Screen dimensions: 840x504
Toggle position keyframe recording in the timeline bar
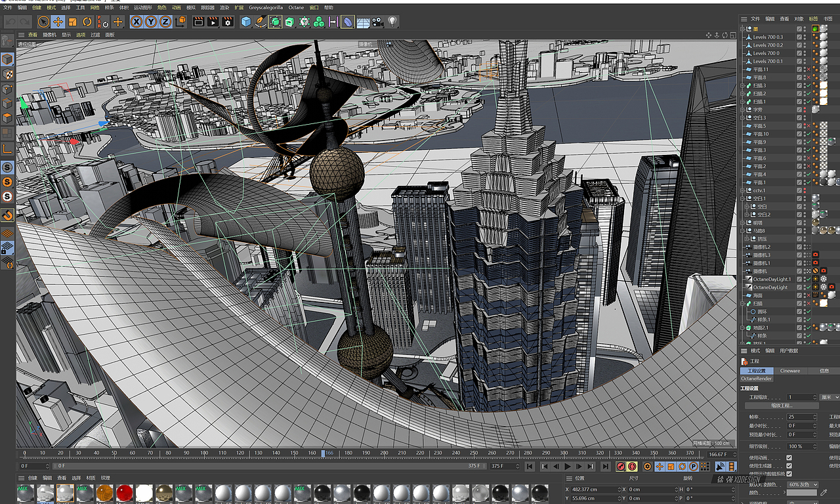tap(660, 467)
